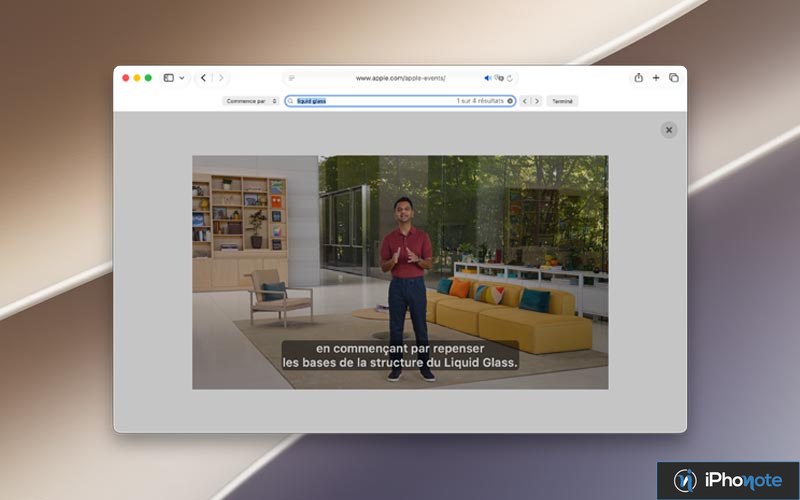Show the tab overview
Image resolution: width=800 pixels, height=500 pixels.
674,78
